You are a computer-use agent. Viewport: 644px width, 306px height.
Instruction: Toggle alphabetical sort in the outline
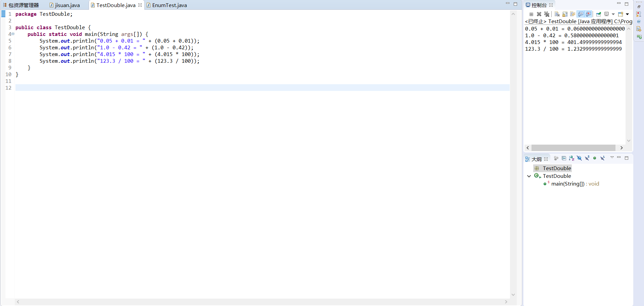pyautogui.click(x=571, y=158)
